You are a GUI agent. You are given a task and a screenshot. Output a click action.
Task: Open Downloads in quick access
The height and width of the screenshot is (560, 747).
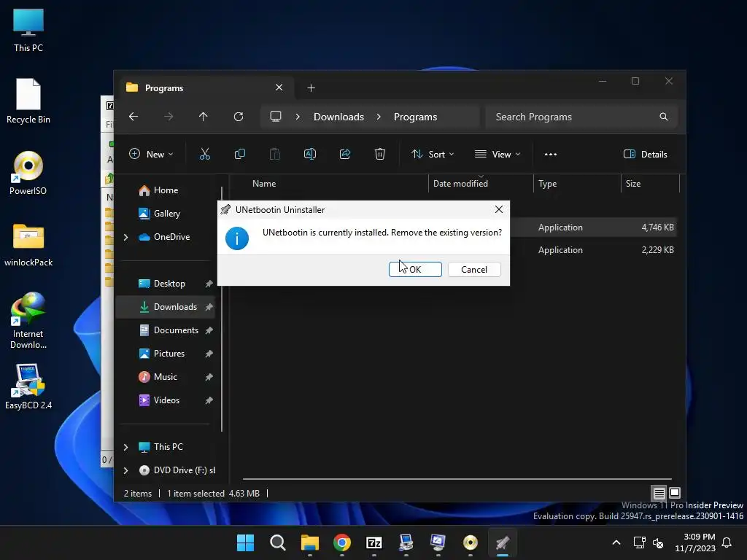tap(165, 307)
